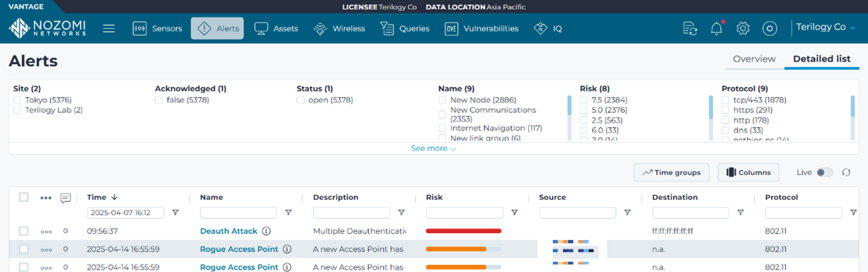Check the New Node name filter
The height and width of the screenshot is (272, 868).
(442, 100)
